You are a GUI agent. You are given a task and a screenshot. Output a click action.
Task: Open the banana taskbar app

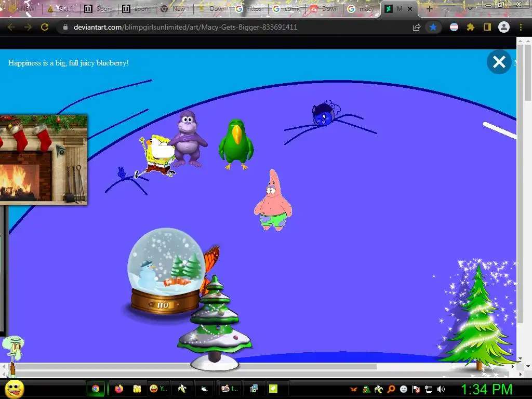[182, 389]
